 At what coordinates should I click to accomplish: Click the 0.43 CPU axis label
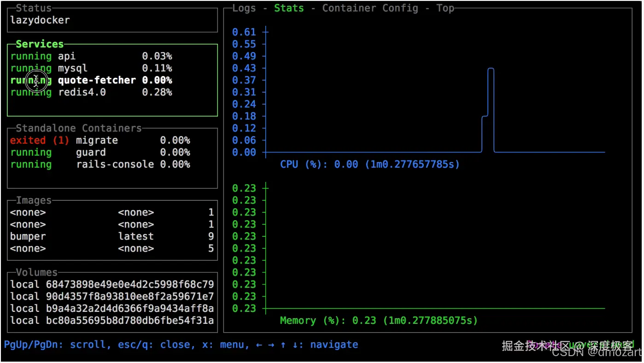pyautogui.click(x=244, y=68)
